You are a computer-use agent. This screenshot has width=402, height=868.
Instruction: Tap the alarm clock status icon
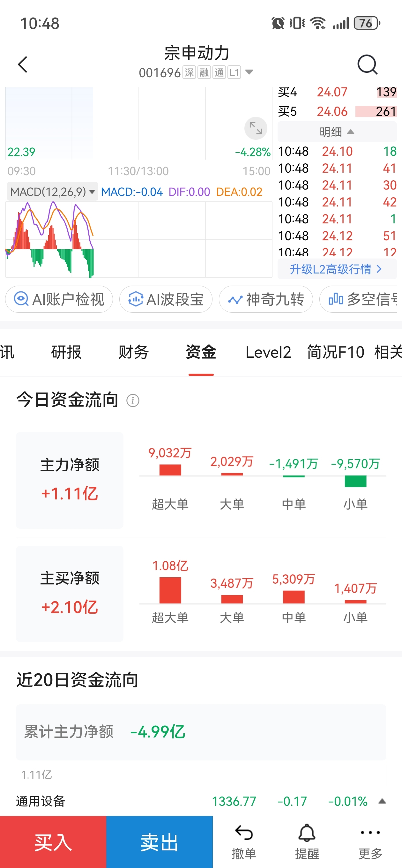click(278, 23)
